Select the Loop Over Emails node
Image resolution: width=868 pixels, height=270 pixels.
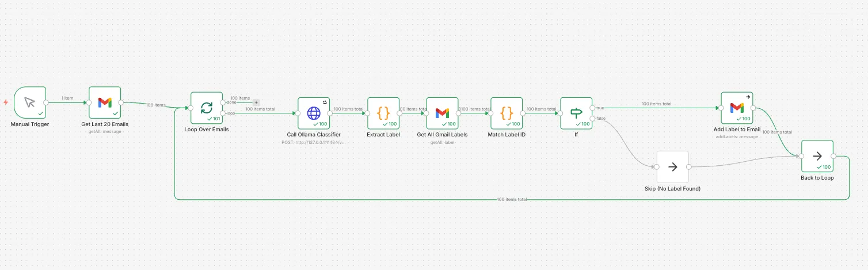[206, 108]
